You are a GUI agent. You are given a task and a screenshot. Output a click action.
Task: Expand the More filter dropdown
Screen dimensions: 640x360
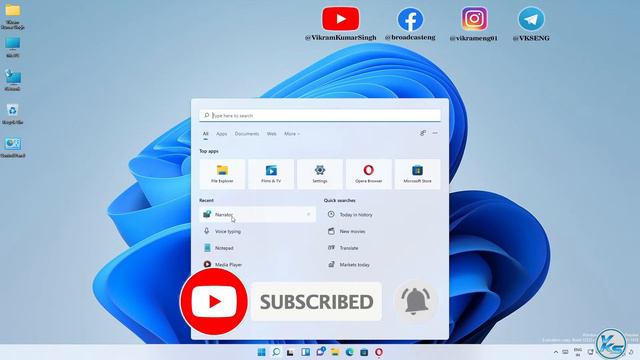(292, 134)
